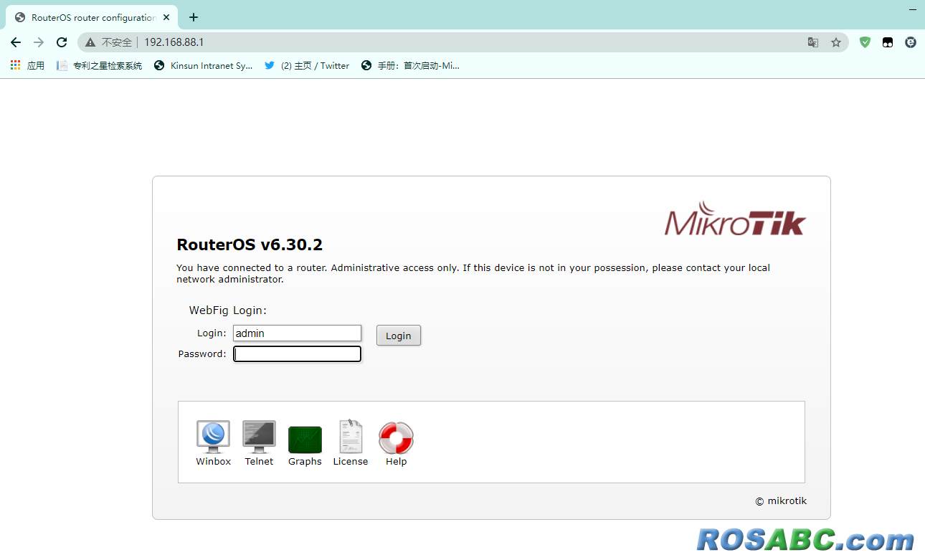This screenshot has width=925, height=560.
Task: Click the translate page icon
Action: (x=813, y=42)
